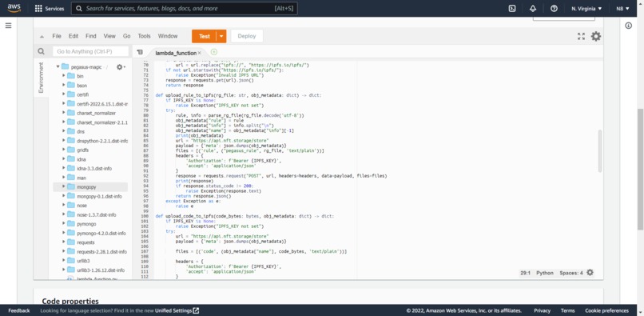644x316 pixels.
Task: Open status bar settings gear icon
Action: coord(590,272)
